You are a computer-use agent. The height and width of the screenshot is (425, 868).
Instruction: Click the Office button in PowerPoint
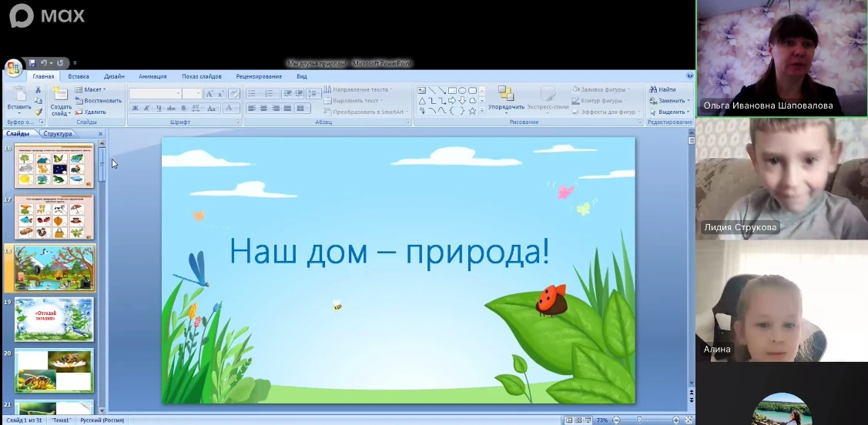click(13, 67)
